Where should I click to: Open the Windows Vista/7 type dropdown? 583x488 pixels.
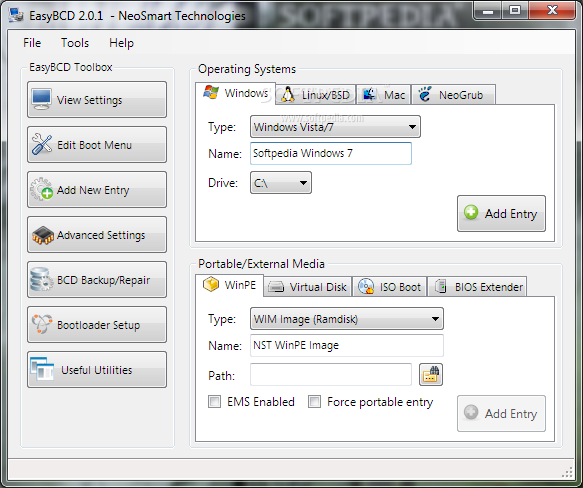pyautogui.click(x=335, y=127)
